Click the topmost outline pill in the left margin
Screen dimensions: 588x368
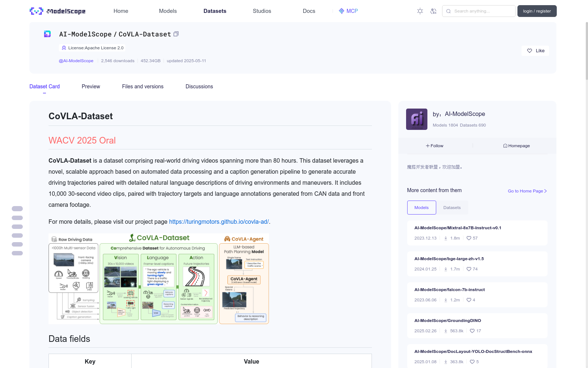point(17,209)
